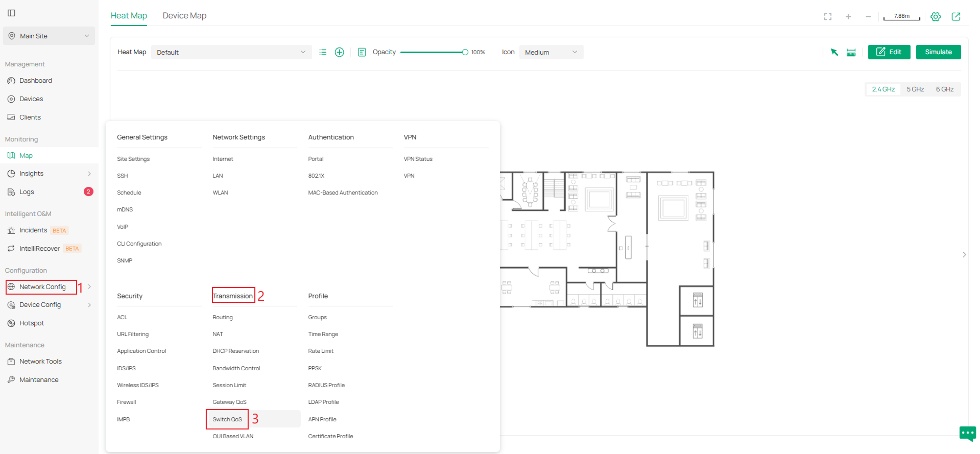Open the Internet settings link
Image resolution: width=980 pixels, height=454 pixels.
pyautogui.click(x=223, y=159)
